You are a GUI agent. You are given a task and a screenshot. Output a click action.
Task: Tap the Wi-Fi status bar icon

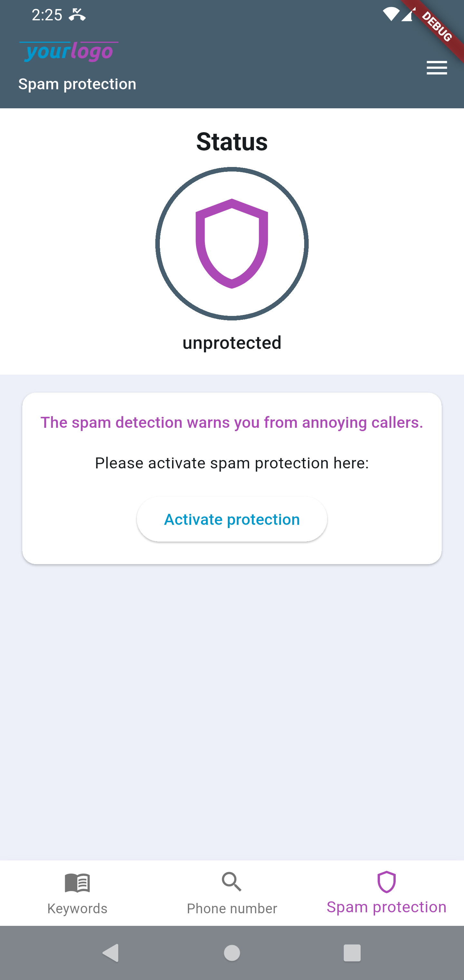coord(391,15)
